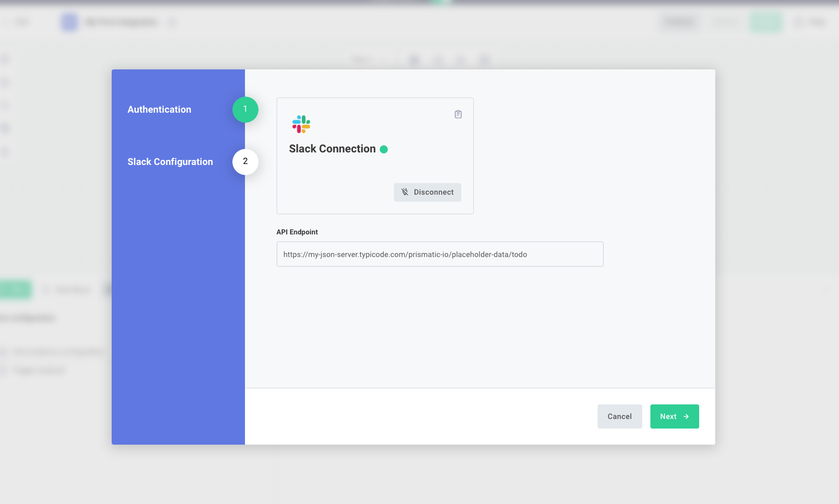Click inside the API Endpoint input field

click(x=440, y=254)
